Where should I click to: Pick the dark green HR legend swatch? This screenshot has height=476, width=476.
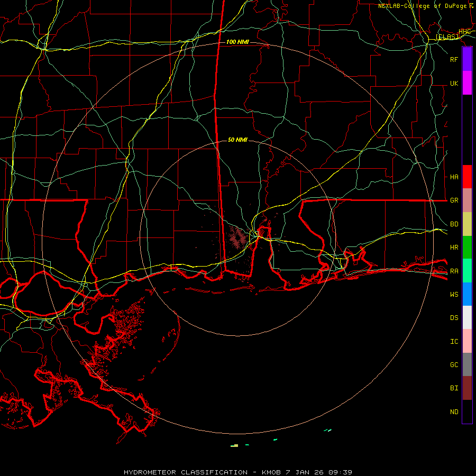[467, 248]
